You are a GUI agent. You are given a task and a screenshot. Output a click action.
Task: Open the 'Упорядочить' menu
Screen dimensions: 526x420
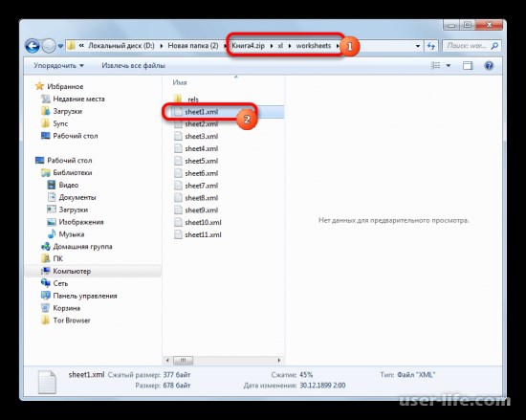pyautogui.click(x=58, y=65)
